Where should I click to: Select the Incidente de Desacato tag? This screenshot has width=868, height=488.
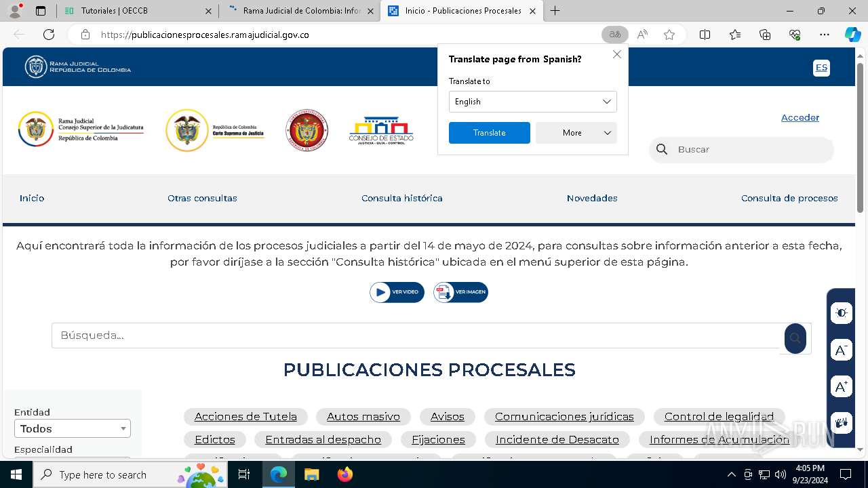(557, 439)
